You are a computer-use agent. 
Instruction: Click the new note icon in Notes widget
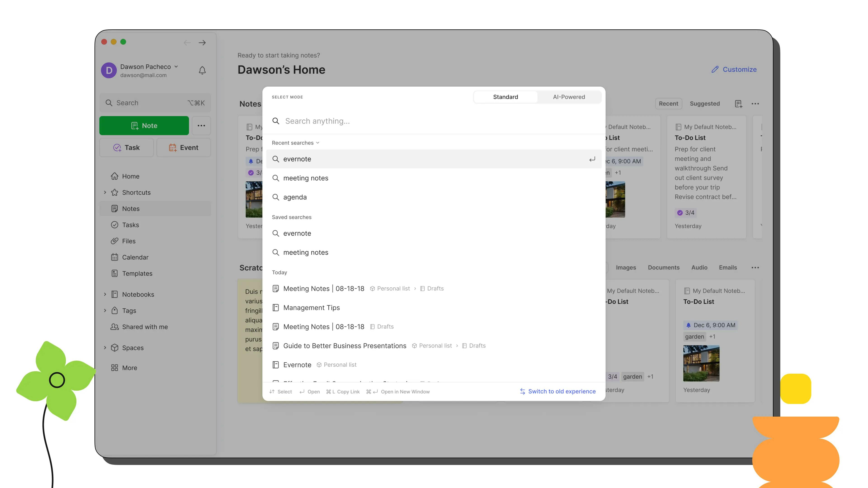[738, 104]
